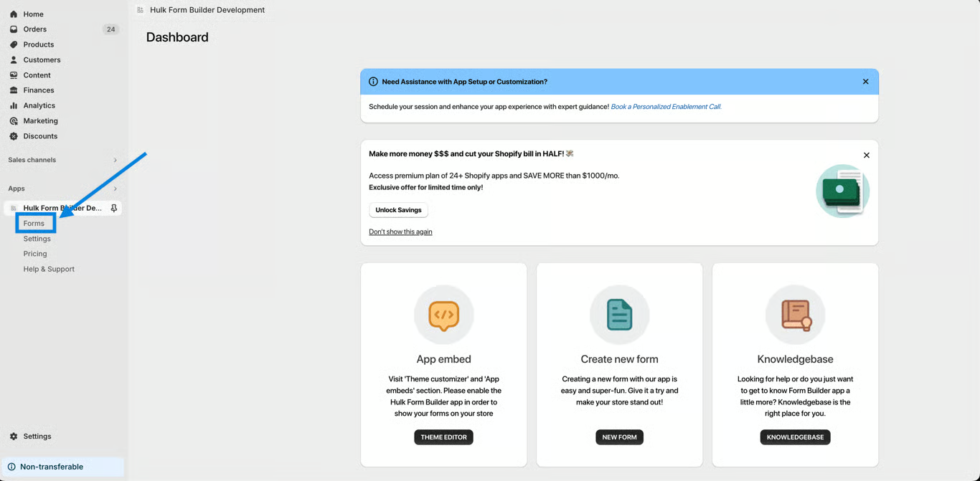Click the NEW FORM button

[619, 437]
